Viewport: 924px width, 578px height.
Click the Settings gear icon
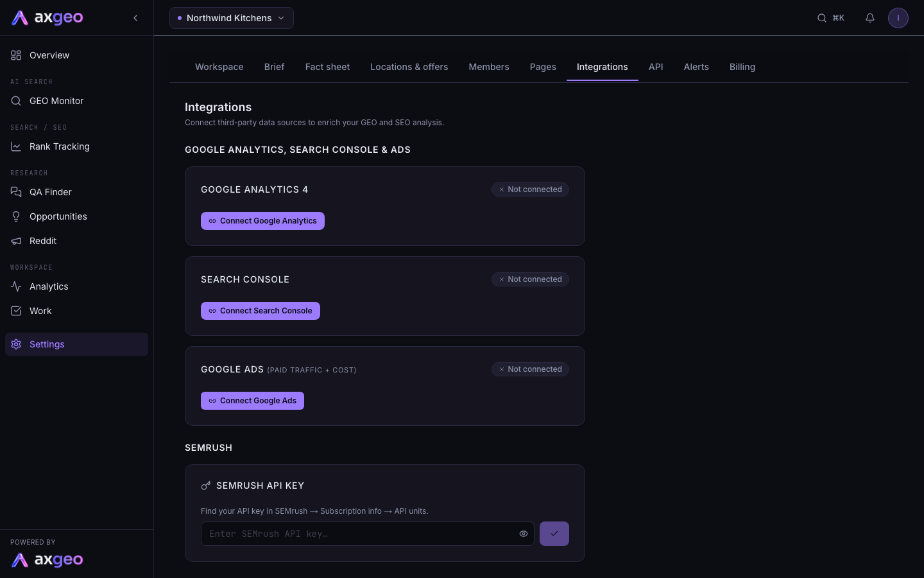(16, 344)
